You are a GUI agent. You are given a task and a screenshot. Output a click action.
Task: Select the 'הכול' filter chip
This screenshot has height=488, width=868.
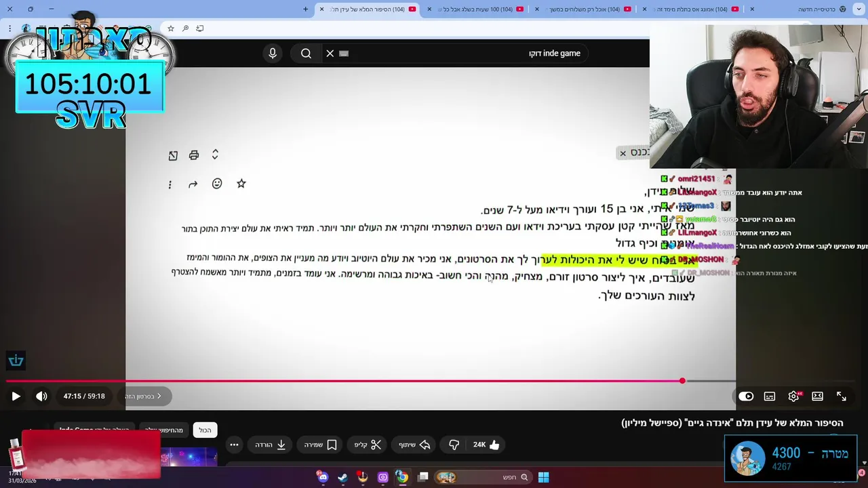[205, 430]
